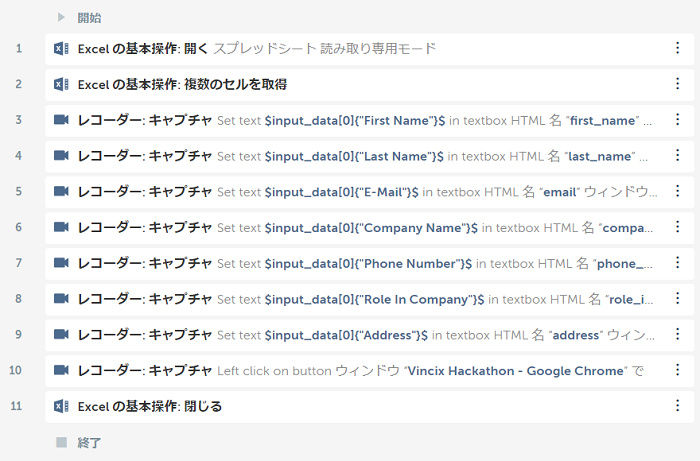The image size is (700, 461).
Task: Open the three-dot menu for First Name row
Action: coord(678,119)
